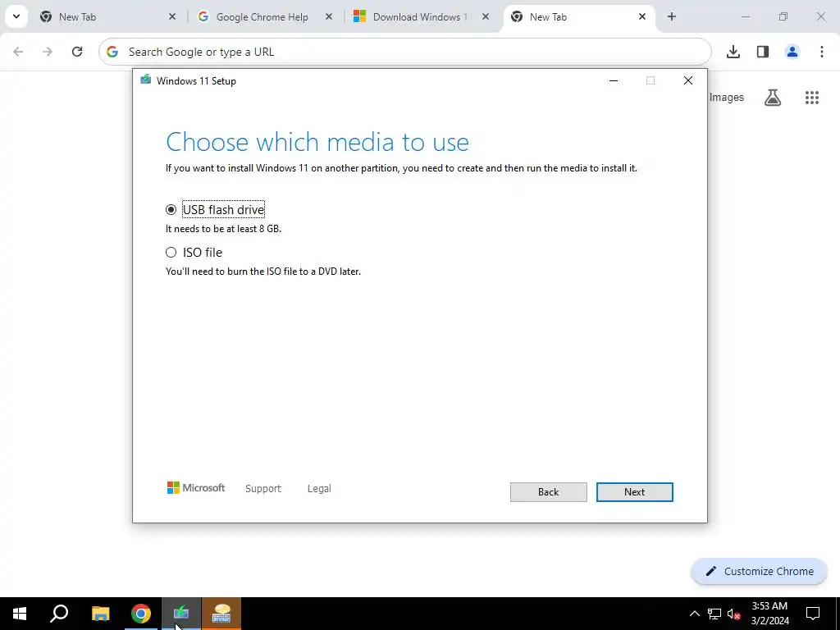This screenshot has height=630, width=840.
Task: Open taskbar search magnifier
Action: [x=59, y=614]
